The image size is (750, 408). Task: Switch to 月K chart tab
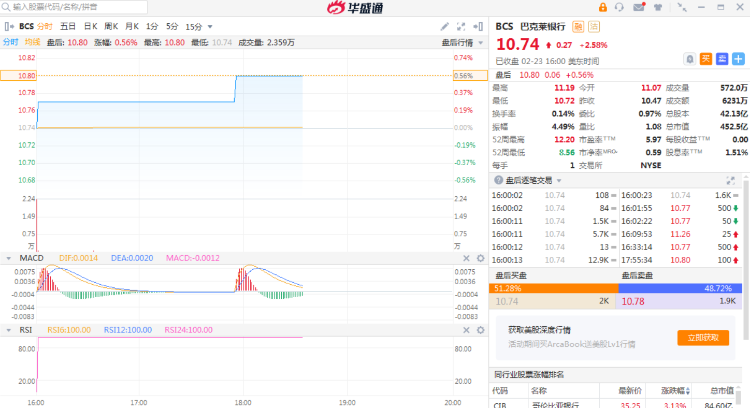[x=132, y=26]
